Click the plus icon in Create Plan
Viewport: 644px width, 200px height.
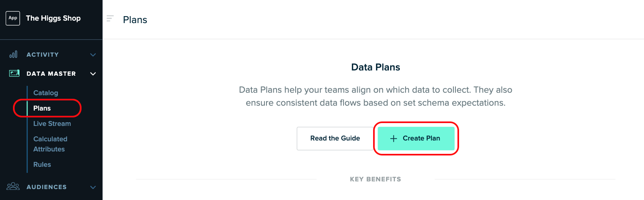coord(393,138)
